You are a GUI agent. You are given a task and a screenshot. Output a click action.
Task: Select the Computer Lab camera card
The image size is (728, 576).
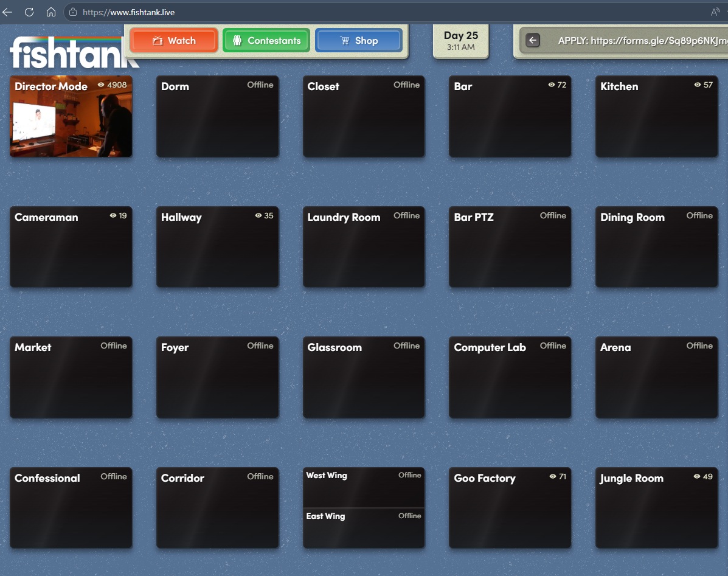(x=510, y=377)
